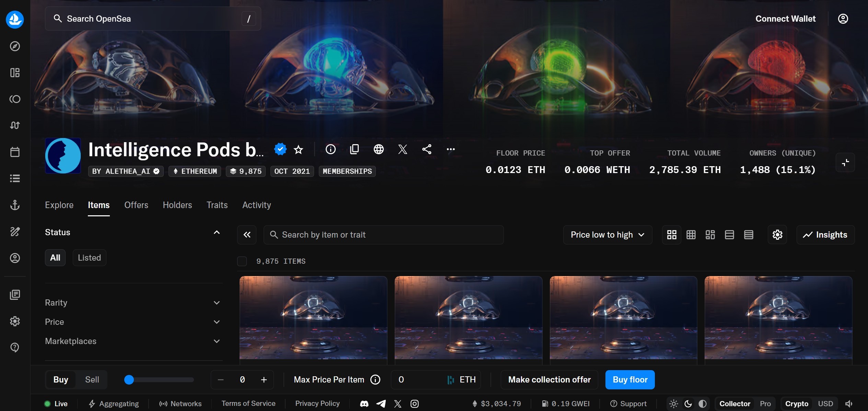
Task: Click the OpenSea logo in sidebar
Action: point(15,19)
